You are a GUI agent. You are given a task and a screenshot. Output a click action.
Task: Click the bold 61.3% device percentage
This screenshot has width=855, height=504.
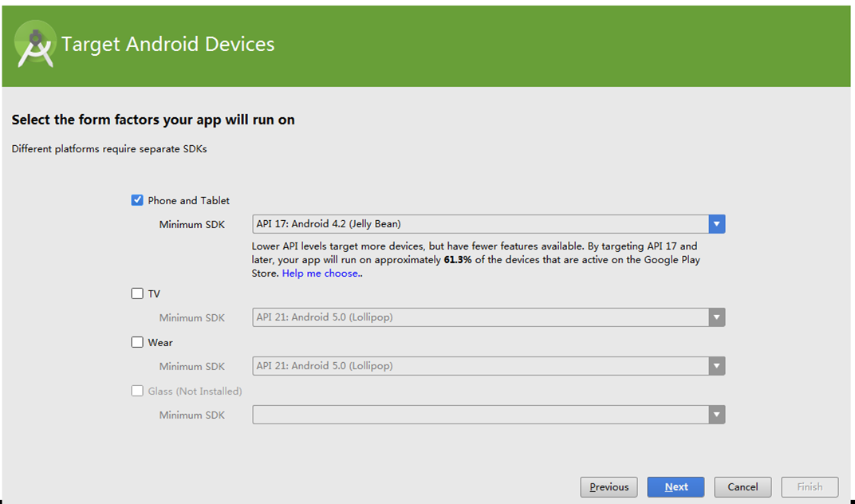(457, 260)
